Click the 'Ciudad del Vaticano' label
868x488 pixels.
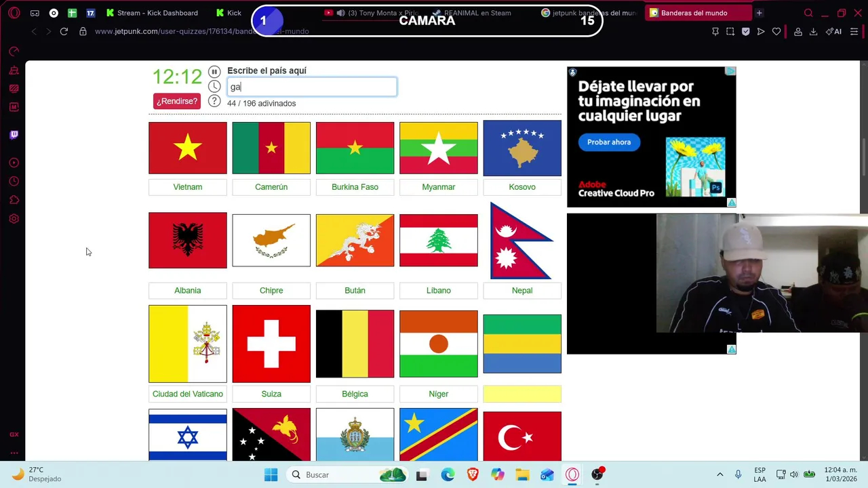coord(188,394)
